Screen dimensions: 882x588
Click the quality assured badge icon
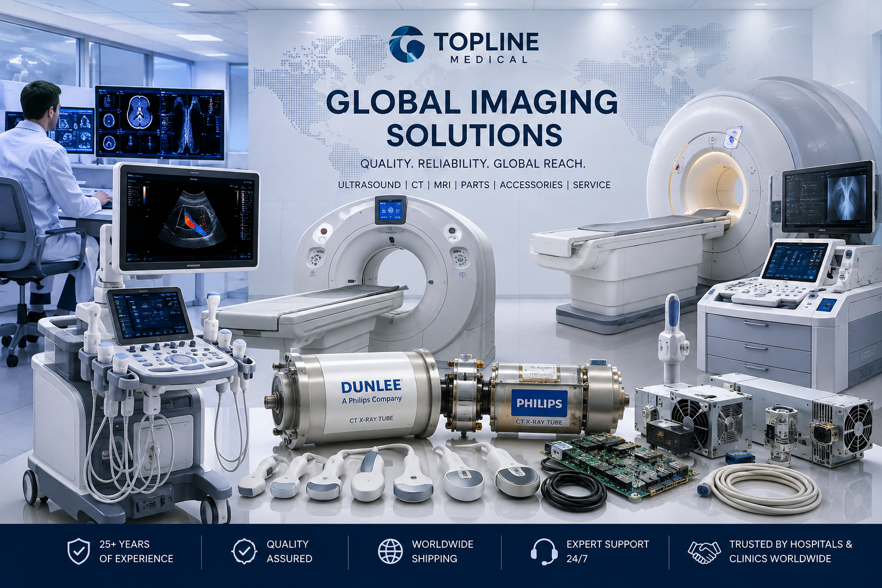tap(244, 551)
